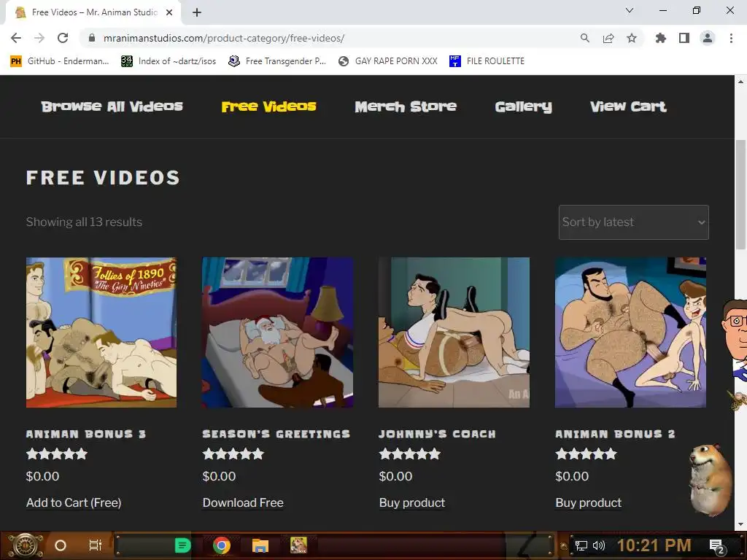The image size is (747, 560).
Task: Click Buy product under Animan Bonus 2
Action: 589,503
